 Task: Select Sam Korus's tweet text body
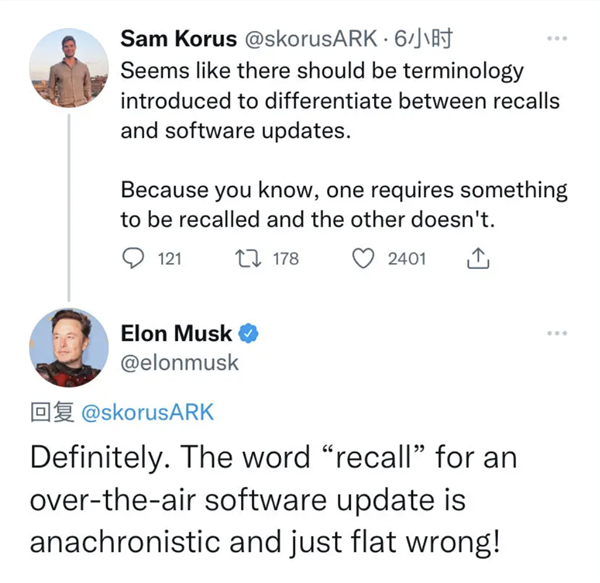(x=344, y=145)
